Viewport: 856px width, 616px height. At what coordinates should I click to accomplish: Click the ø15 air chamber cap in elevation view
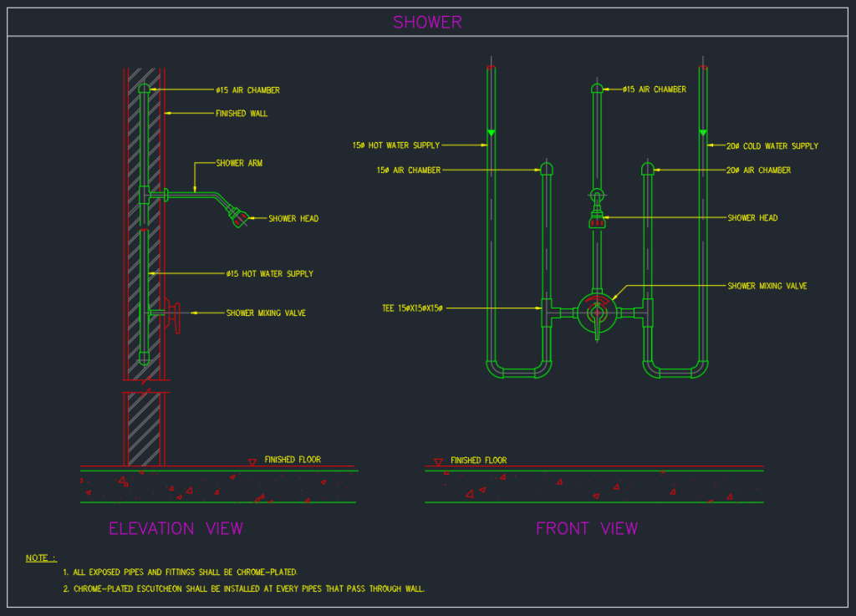[144, 88]
